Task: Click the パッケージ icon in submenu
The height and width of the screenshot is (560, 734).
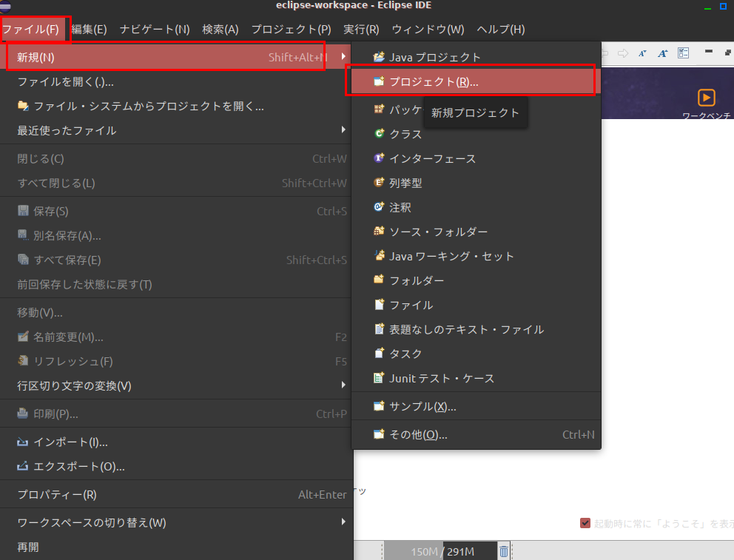Action: pos(379,109)
